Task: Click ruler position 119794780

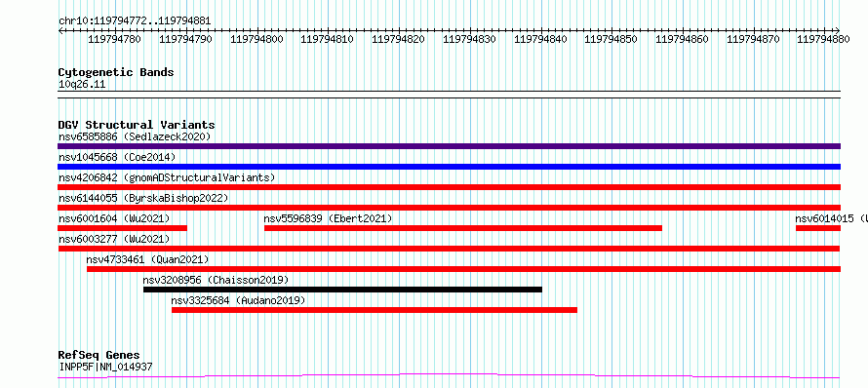Action: (x=115, y=39)
